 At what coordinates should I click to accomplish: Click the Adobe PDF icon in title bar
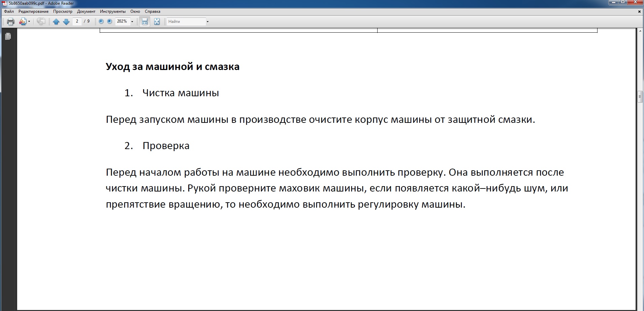coord(5,3)
